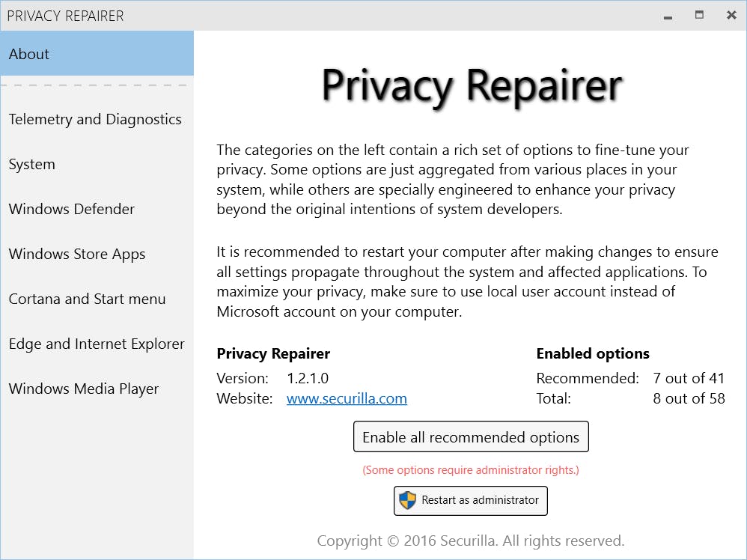Visit the www.securilla.com website link
This screenshot has width=747, height=560.
pyautogui.click(x=347, y=398)
